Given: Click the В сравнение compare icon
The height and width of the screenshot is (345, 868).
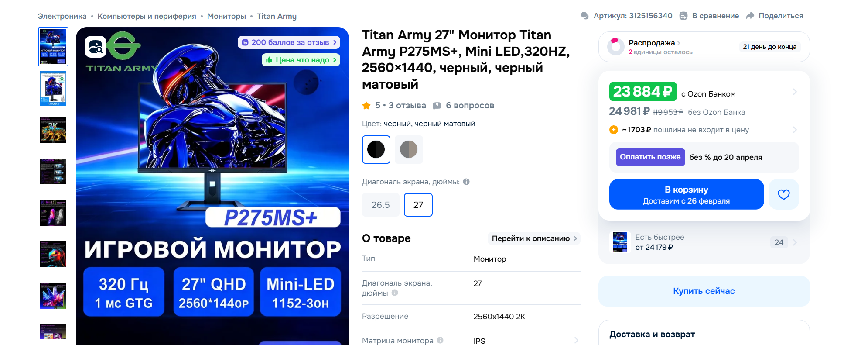Looking at the screenshot, I should click(683, 16).
